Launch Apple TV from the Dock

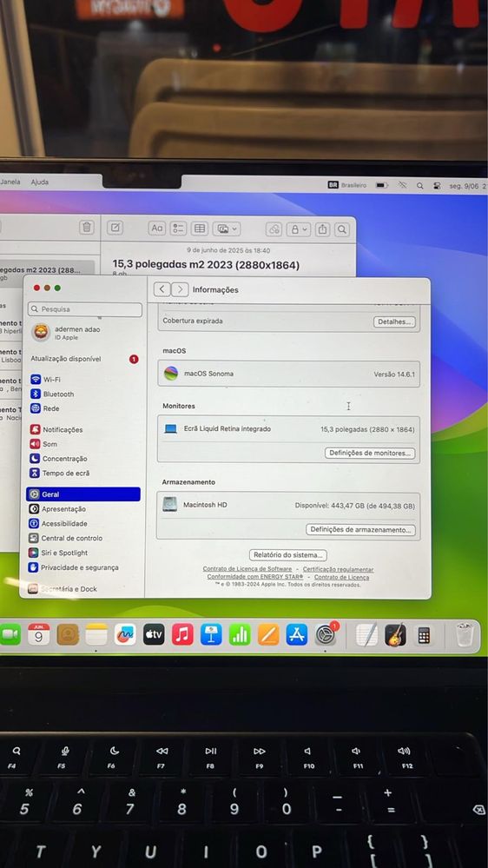point(154,634)
